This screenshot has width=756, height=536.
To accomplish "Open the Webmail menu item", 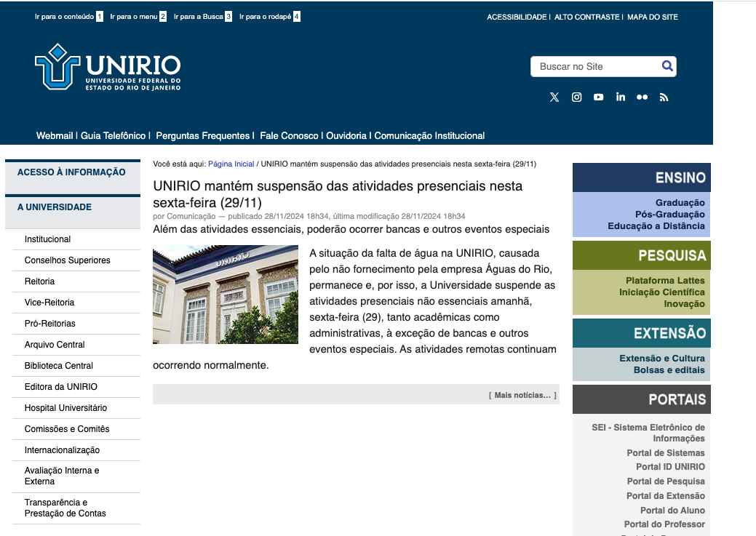I will pyautogui.click(x=55, y=135).
